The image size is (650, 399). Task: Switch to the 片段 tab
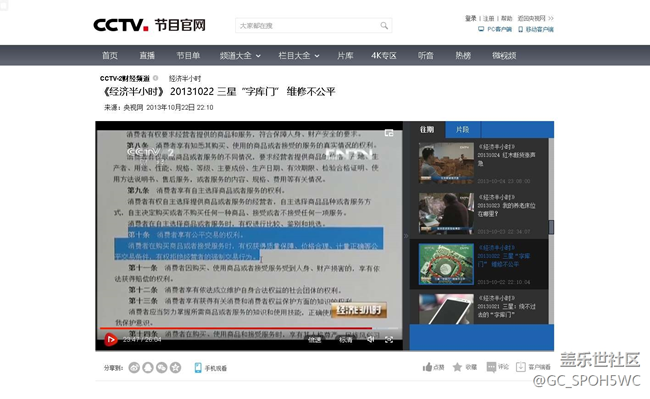click(x=463, y=130)
